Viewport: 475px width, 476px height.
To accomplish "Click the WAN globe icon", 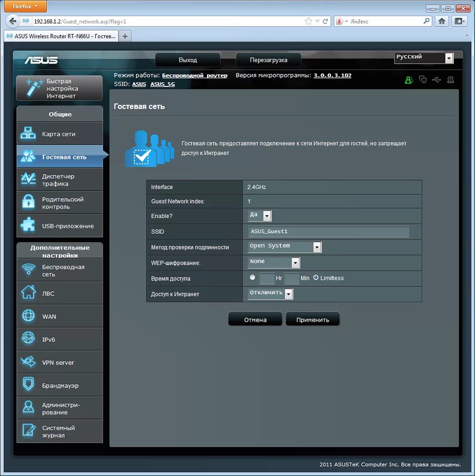I will tap(29, 316).
